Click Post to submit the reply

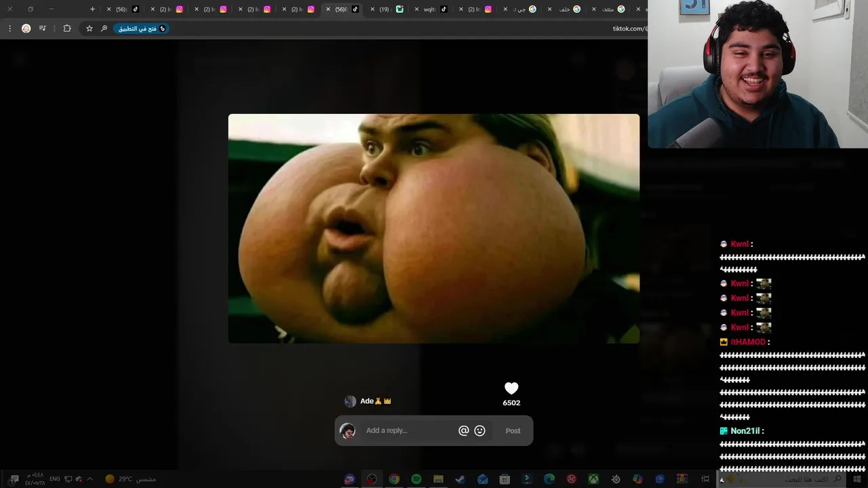tap(513, 430)
